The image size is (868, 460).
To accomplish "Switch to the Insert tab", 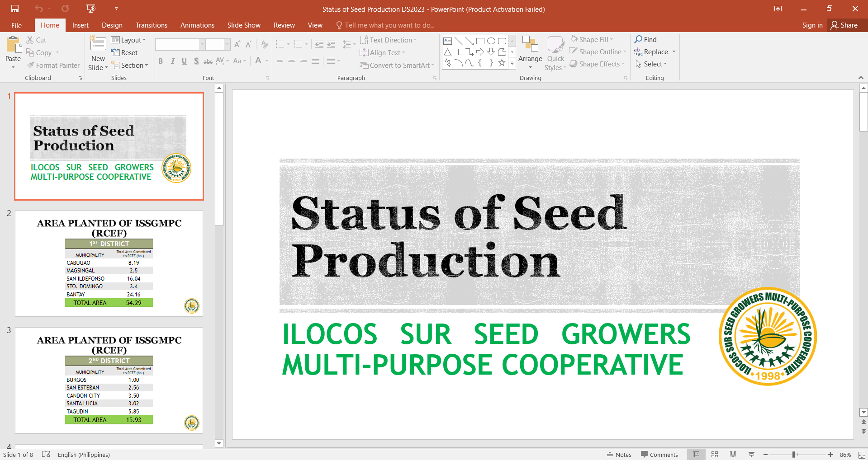I will (81, 25).
